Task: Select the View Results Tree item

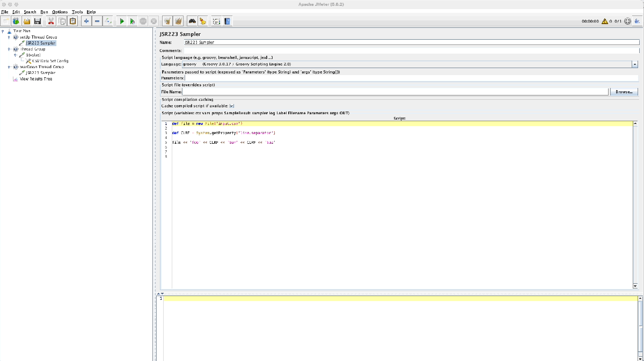Action: point(36,79)
